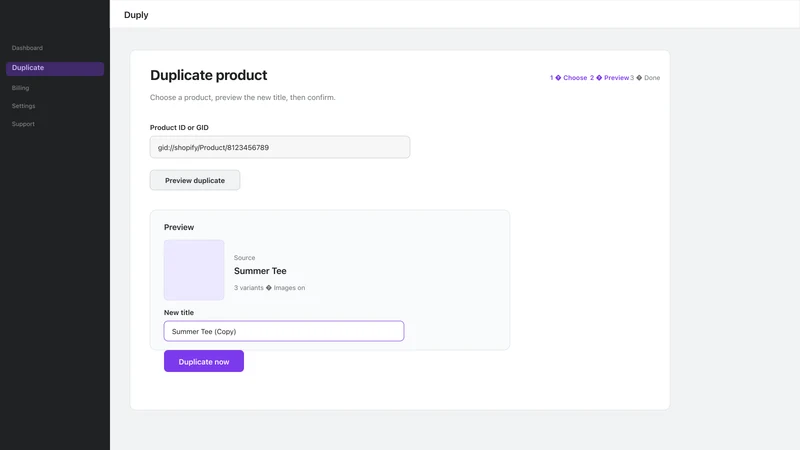
Task: Click the Duplicate now button
Action: 204,361
